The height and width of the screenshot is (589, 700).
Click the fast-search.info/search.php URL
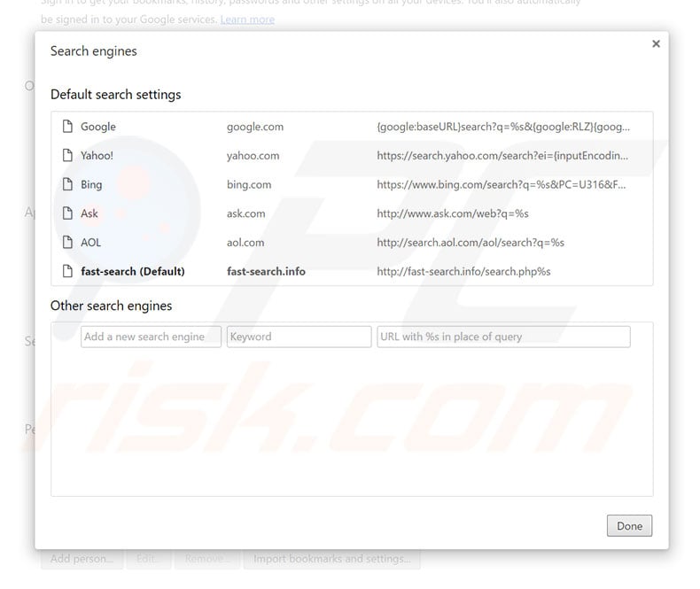tap(463, 271)
